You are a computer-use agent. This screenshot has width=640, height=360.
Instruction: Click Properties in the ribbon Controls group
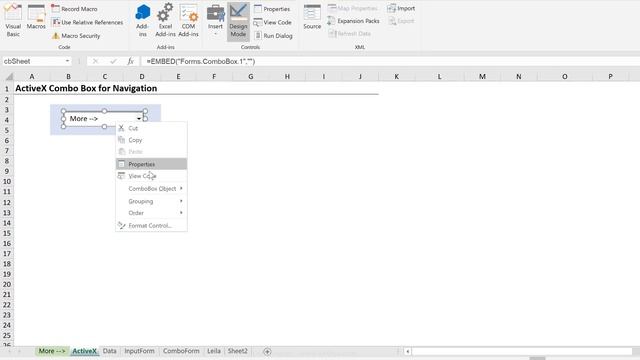point(272,9)
